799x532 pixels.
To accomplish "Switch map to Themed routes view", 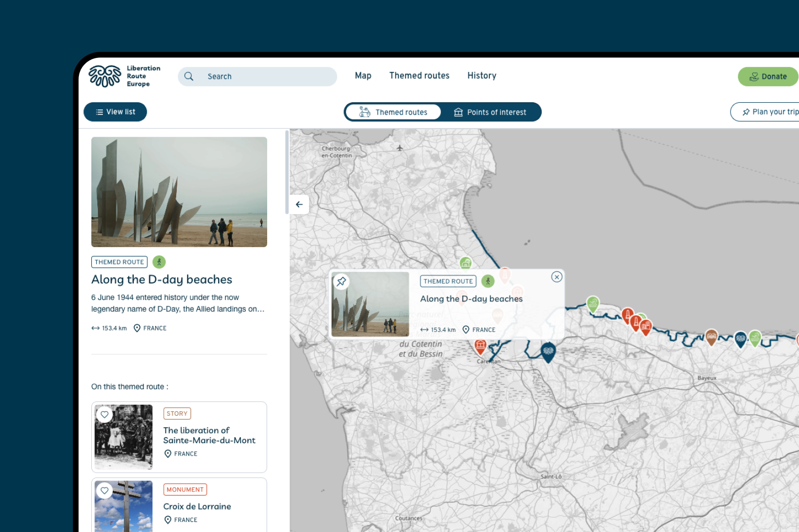I will [394, 112].
